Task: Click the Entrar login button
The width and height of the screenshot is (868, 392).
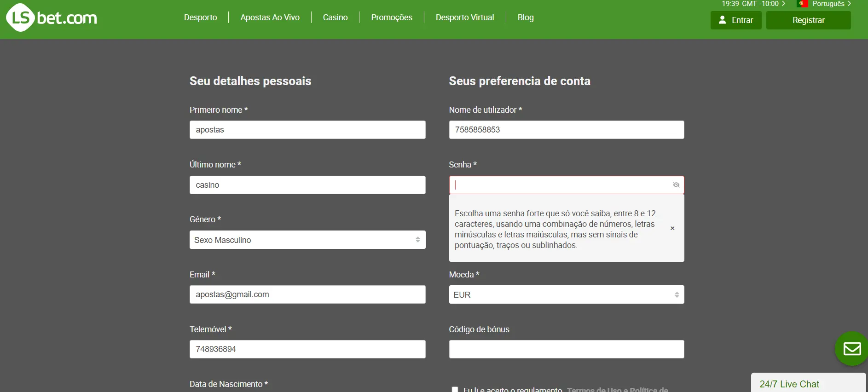Action: pyautogui.click(x=735, y=20)
